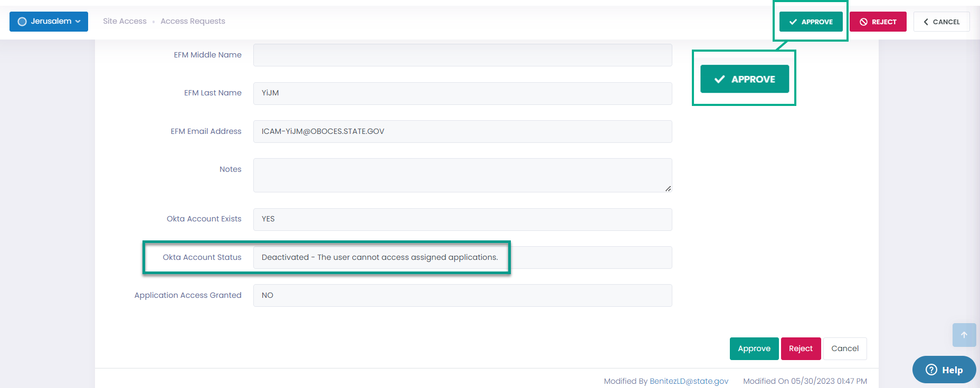Click the Okta Account Status field
Image resolution: width=980 pixels, height=388 pixels.
[x=462, y=257]
